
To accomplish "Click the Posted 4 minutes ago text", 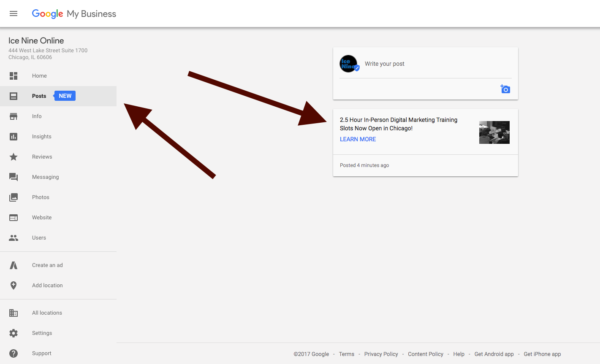I will click(364, 165).
